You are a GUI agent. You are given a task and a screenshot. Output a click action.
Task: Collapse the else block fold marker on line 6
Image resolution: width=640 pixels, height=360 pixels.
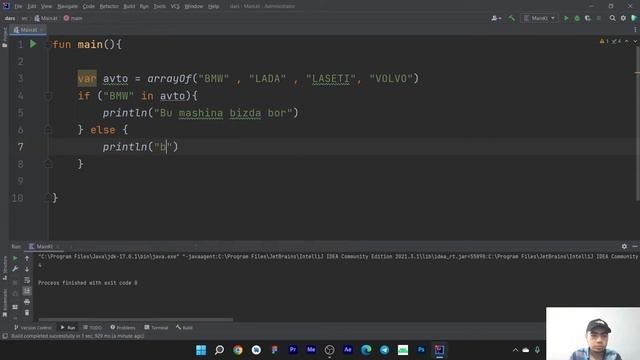[48, 130]
